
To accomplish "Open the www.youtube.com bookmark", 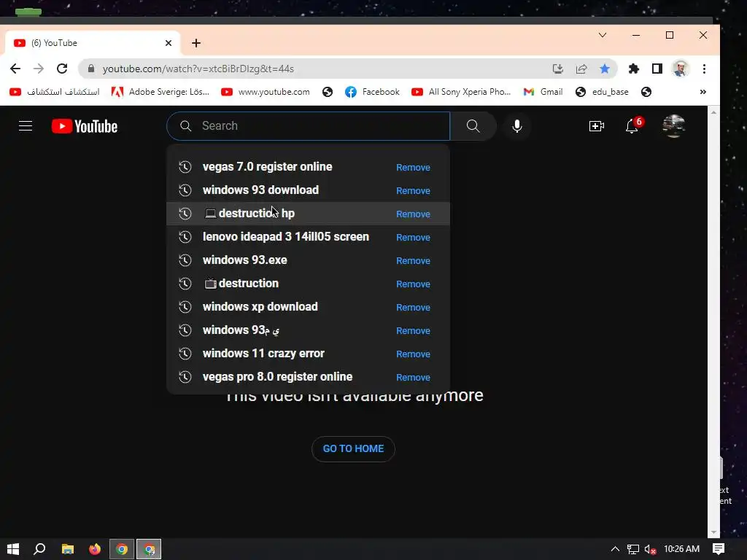I will click(266, 92).
